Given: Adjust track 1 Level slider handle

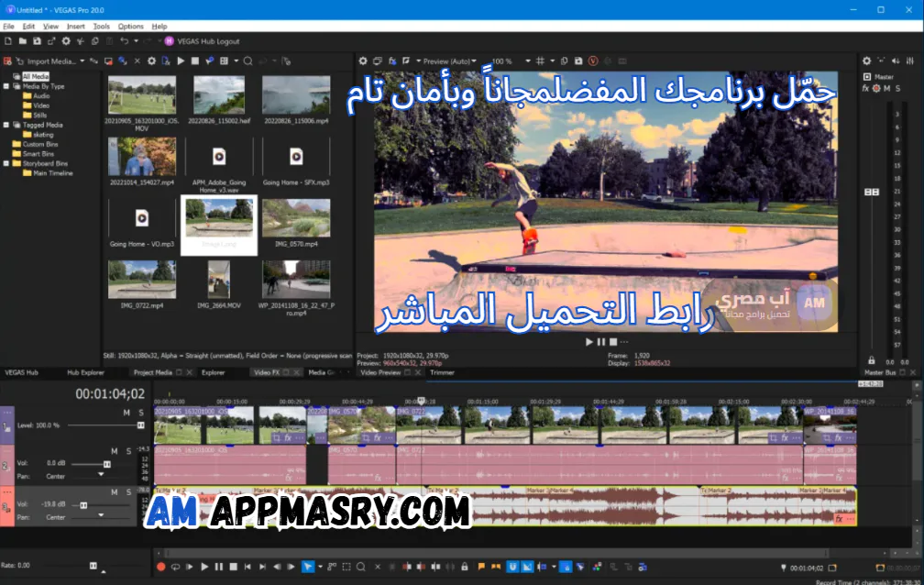Looking at the screenshot, I should [x=141, y=425].
